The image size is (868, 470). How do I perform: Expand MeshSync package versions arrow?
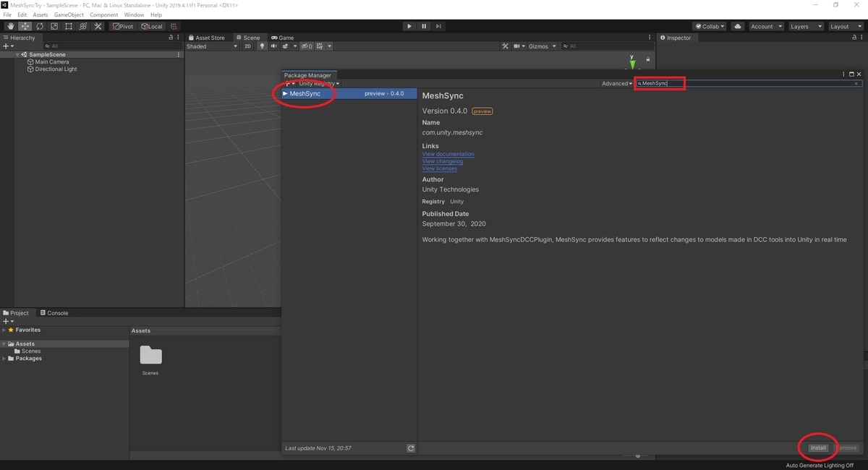click(285, 93)
